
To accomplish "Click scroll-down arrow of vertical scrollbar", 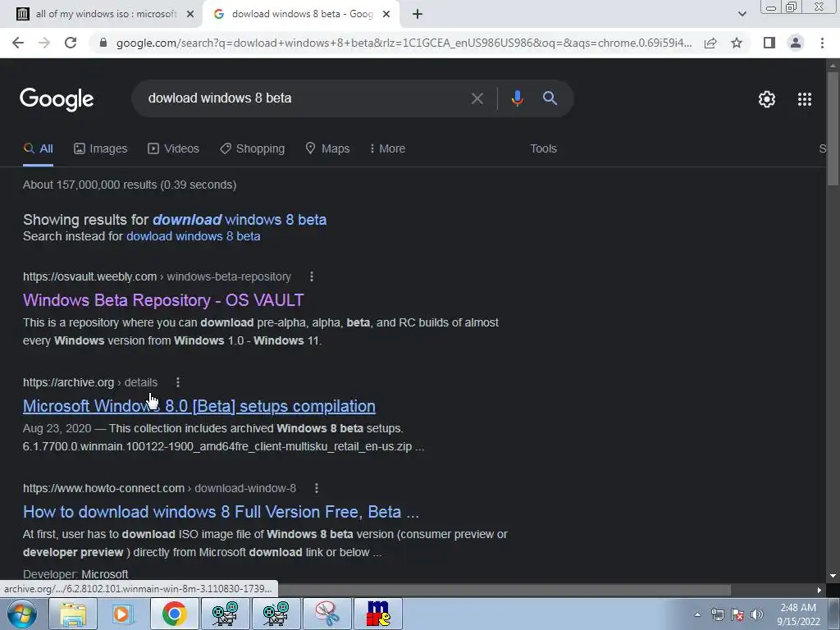I will (x=833, y=576).
